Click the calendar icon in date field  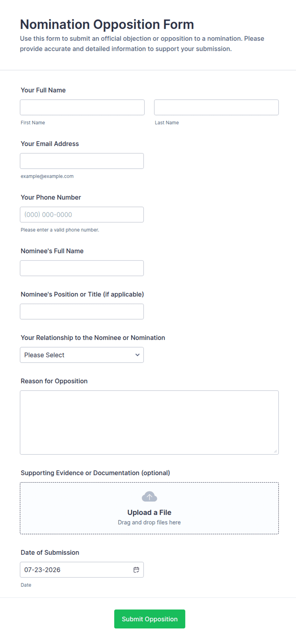[x=136, y=570]
